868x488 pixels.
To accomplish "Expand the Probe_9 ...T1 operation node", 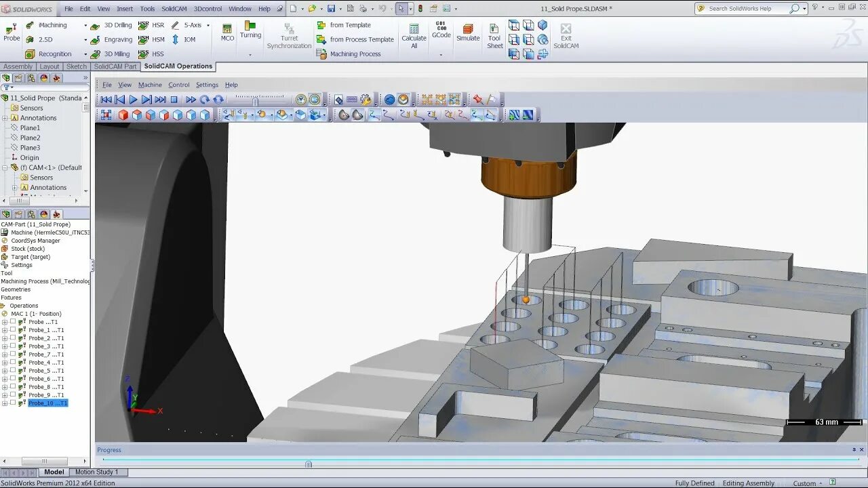I will click(x=5, y=395).
